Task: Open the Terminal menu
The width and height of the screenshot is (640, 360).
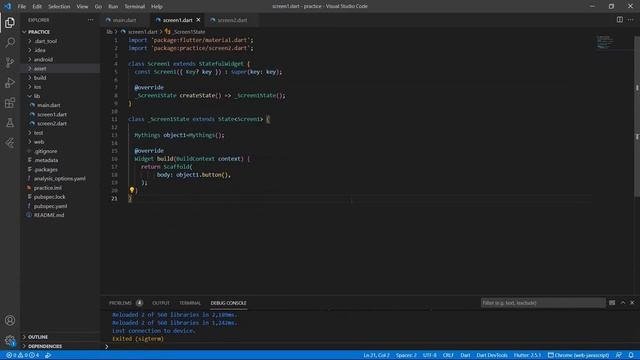Action: coord(135,7)
